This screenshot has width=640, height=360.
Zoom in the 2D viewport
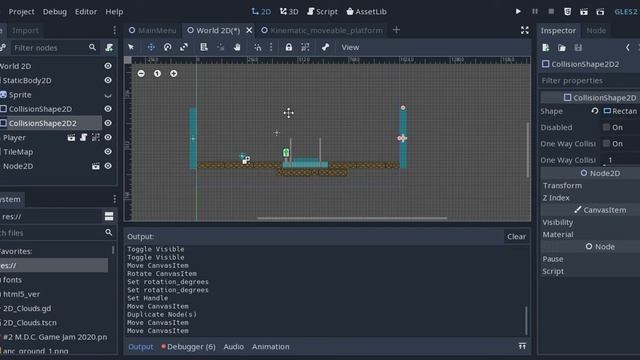173,73
